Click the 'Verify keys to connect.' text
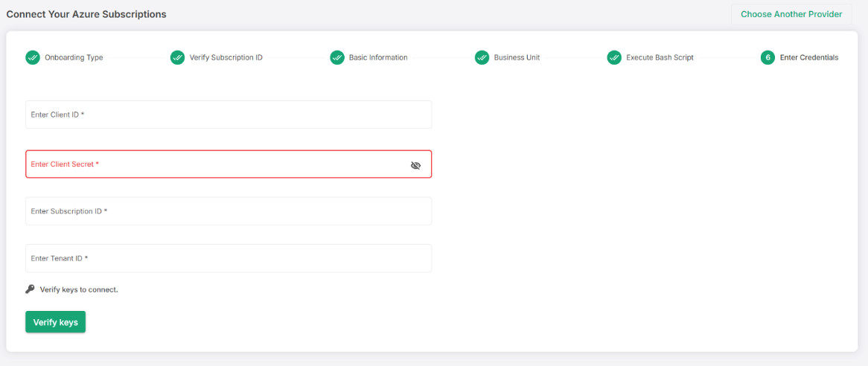 coord(79,289)
